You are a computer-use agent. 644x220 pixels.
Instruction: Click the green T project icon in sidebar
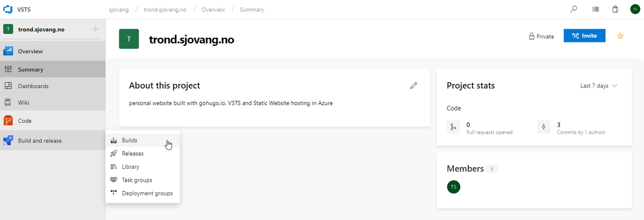click(x=8, y=29)
